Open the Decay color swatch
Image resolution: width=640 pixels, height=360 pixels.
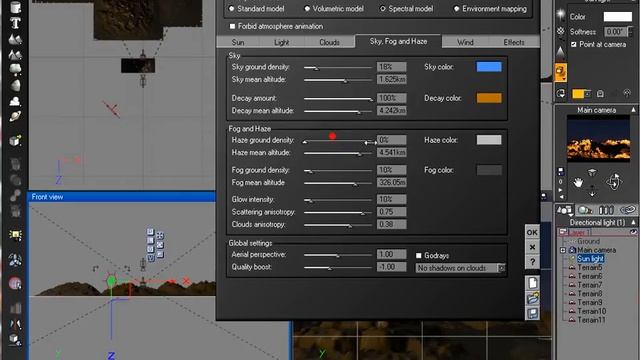(489, 98)
